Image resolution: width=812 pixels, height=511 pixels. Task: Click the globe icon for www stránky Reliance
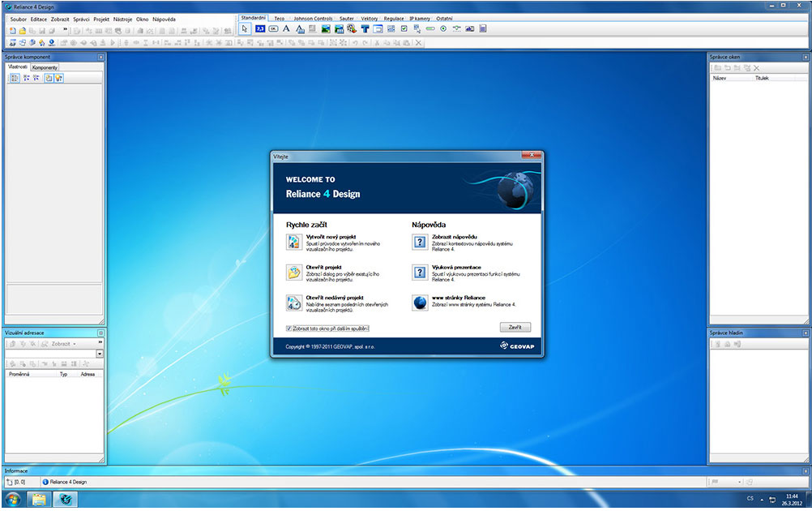coord(420,303)
